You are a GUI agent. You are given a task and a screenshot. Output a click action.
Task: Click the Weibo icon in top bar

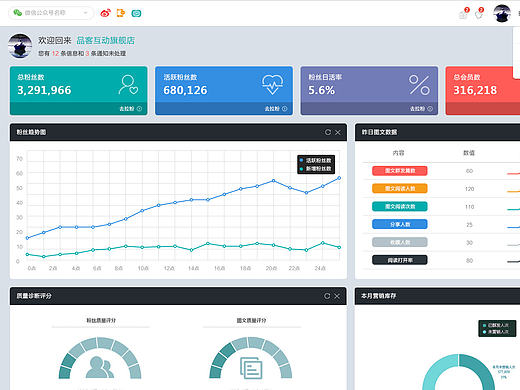[x=105, y=13]
